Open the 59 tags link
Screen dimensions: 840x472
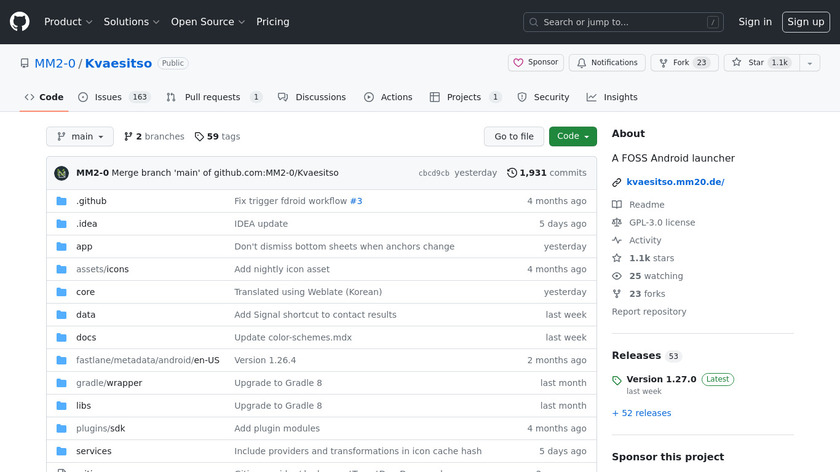217,137
